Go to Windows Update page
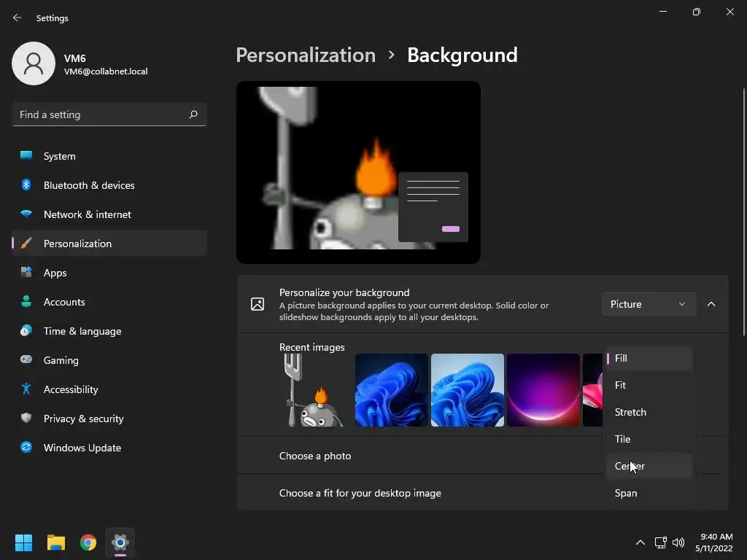Viewport: 747px width, 560px height. point(109,448)
